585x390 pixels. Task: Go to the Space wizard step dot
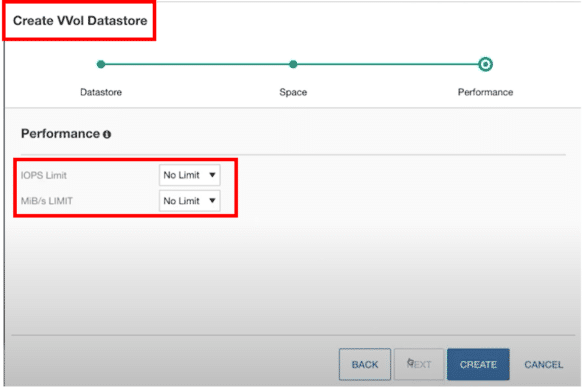click(x=293, y=64)
